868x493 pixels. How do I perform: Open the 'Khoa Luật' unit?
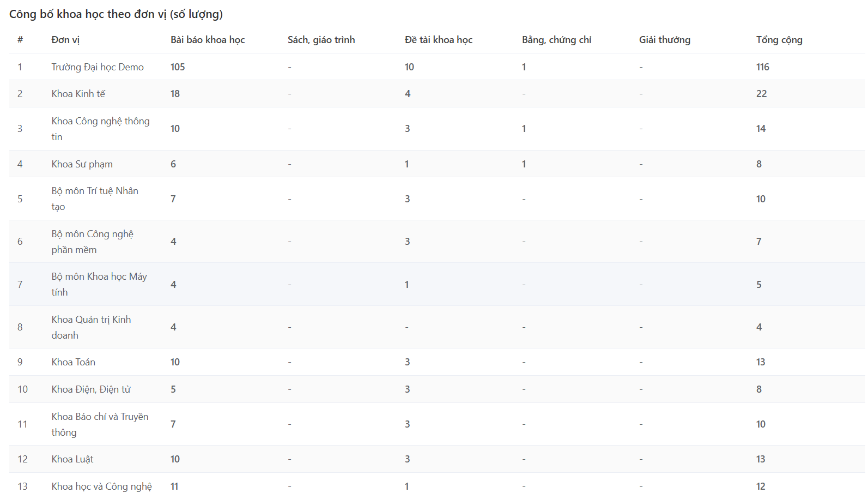tap(72, 459)
